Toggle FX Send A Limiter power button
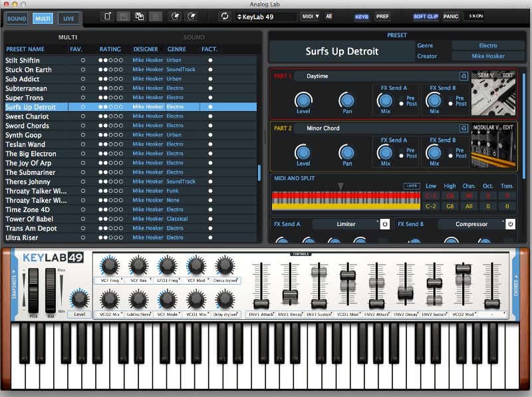Screen dimensions: 532x397 coord(385,224)
